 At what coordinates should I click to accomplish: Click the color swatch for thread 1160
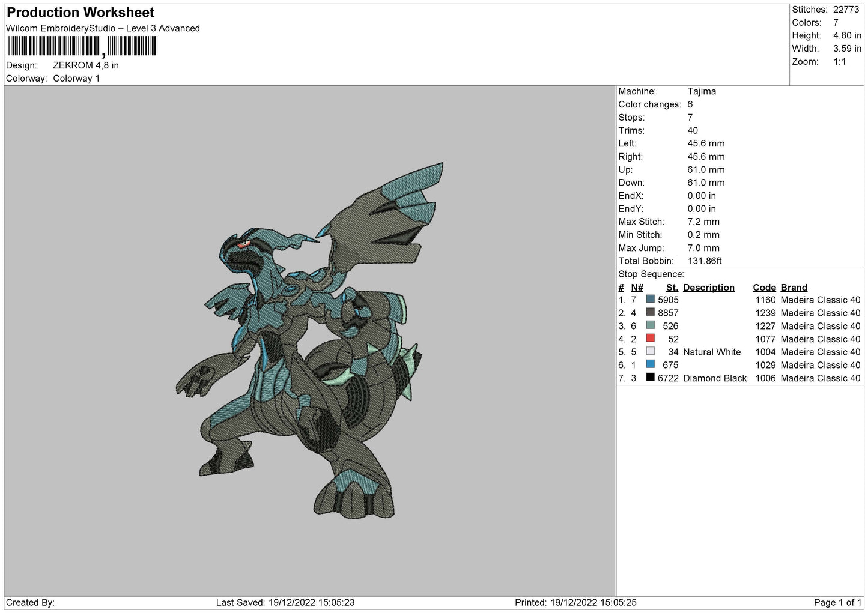650,299
